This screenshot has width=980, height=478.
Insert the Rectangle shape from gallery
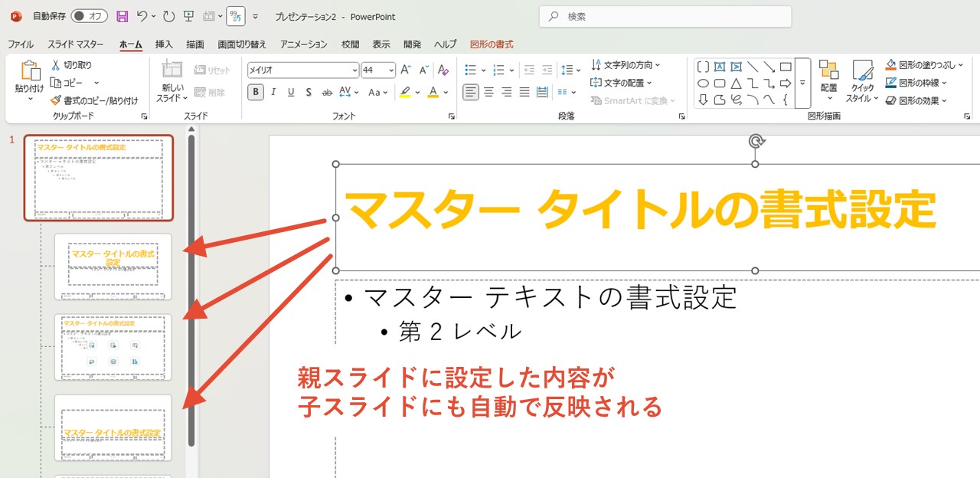click(x=786, y=67)
